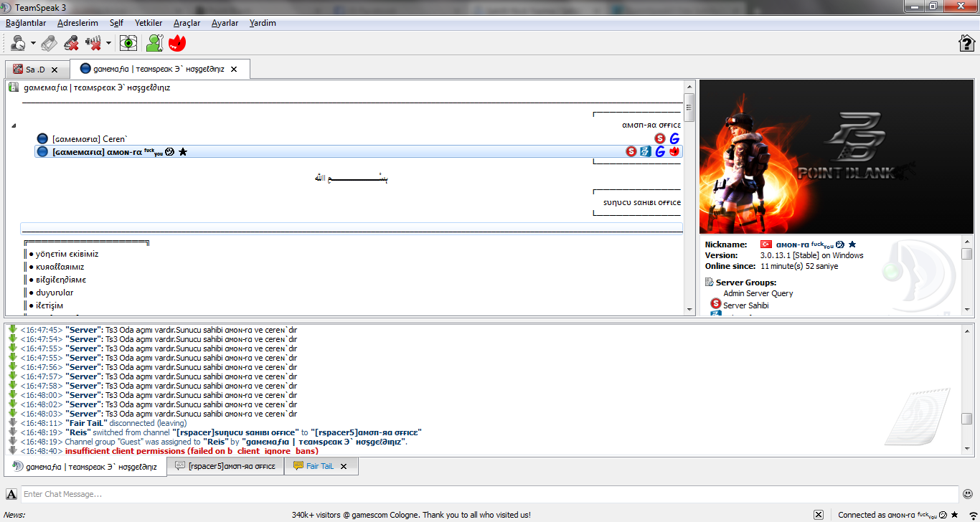The width and height of the screenshot is (980, 522).
Task: Toggle the speakers mute button
Action: [x=93, y=44]
